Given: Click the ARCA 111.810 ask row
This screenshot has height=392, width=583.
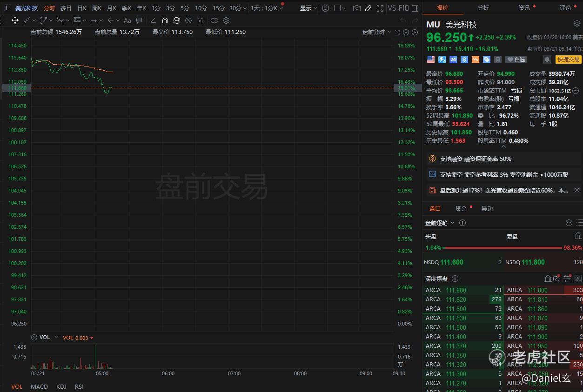Looking at the screenshot, I should tap(544, 299).
